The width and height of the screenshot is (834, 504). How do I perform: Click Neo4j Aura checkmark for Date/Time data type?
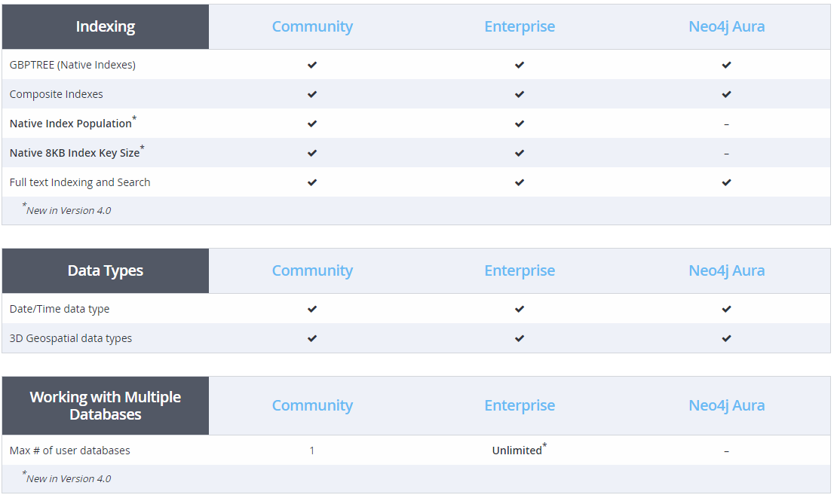tap(727, 309)
